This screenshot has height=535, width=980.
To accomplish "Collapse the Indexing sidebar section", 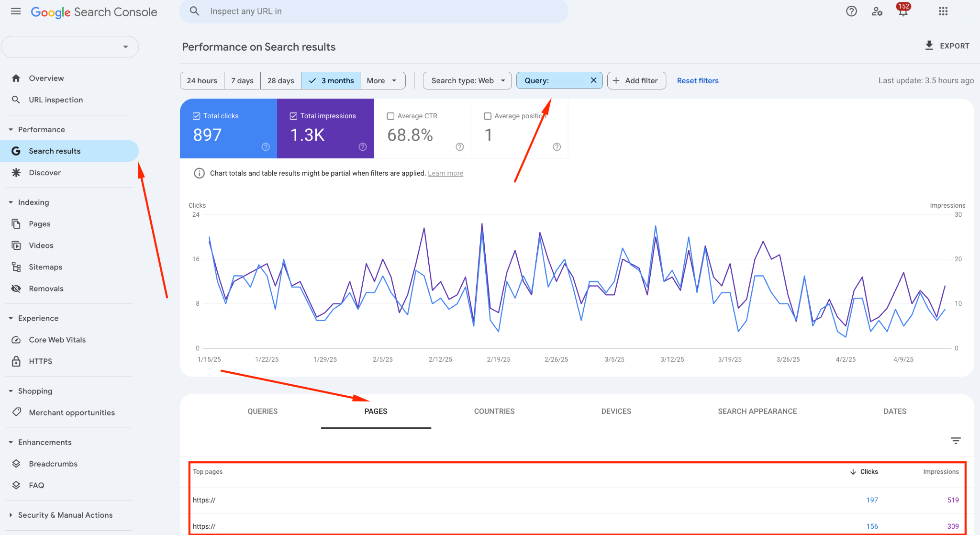I will (x=11, y=202).
